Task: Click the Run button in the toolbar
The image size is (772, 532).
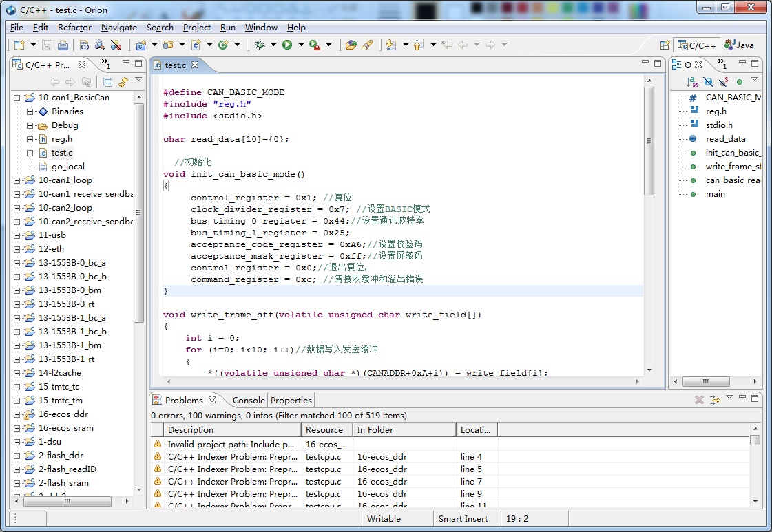Action: click(x=286, y=45)
